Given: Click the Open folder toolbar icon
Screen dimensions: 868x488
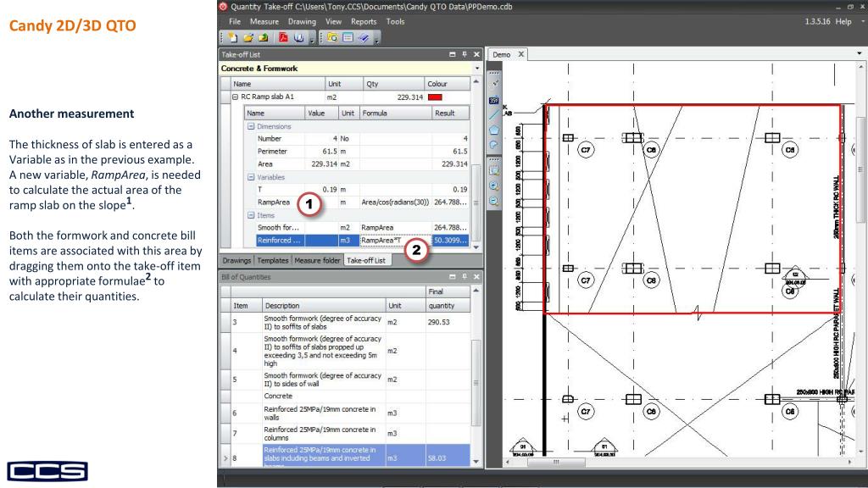Looking at the screenshot, I should tap(248, 37).
